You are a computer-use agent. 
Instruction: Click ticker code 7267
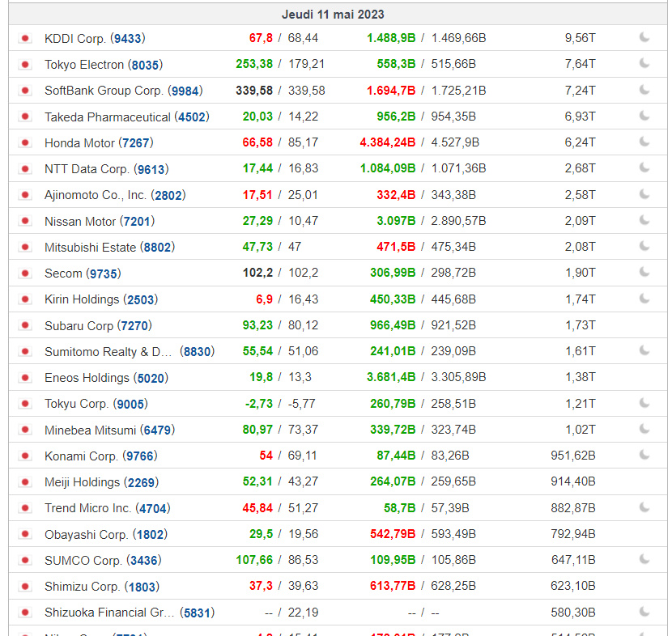coord(136,143)
